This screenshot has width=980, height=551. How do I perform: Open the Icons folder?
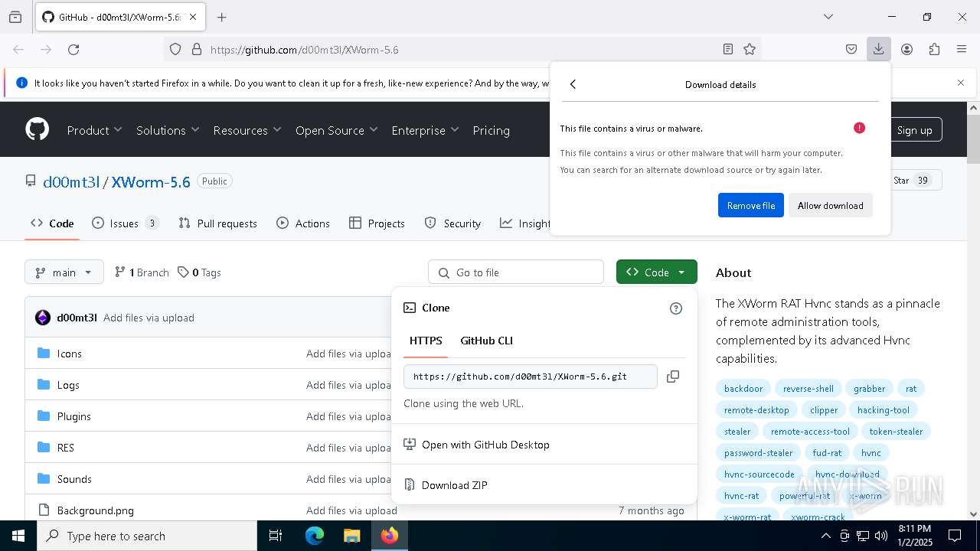point(70,354)
